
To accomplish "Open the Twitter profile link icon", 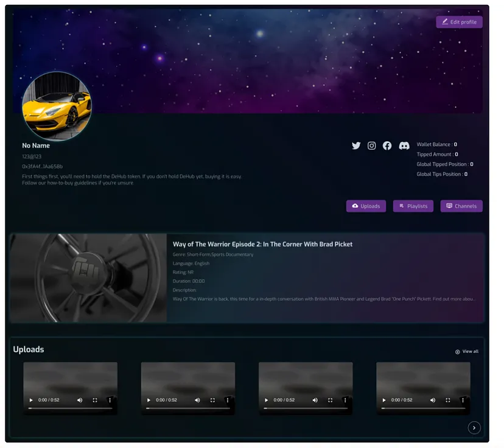I will coord(356,145).
